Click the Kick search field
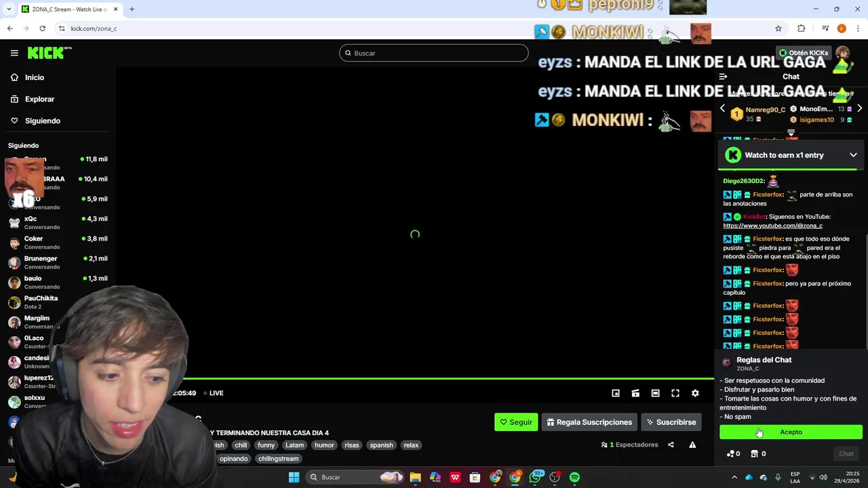 pyautogui.click(x=434, y=53)
